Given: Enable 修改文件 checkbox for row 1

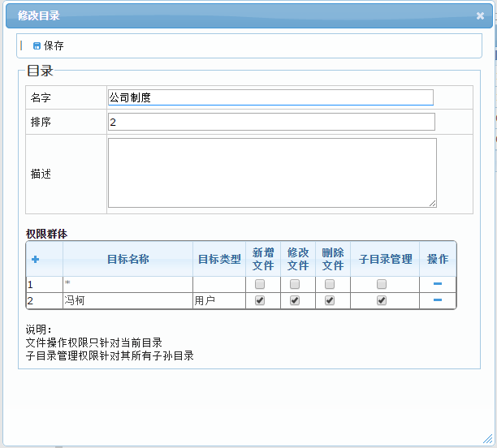Looking at the screenshot, I should [x=295, y=284].
